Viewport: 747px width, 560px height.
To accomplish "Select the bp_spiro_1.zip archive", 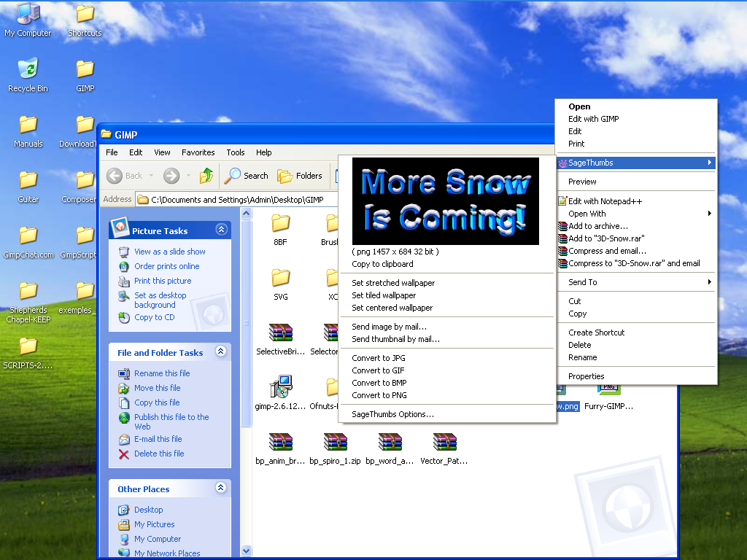I will pyautogui.click(x=335, y=448).
